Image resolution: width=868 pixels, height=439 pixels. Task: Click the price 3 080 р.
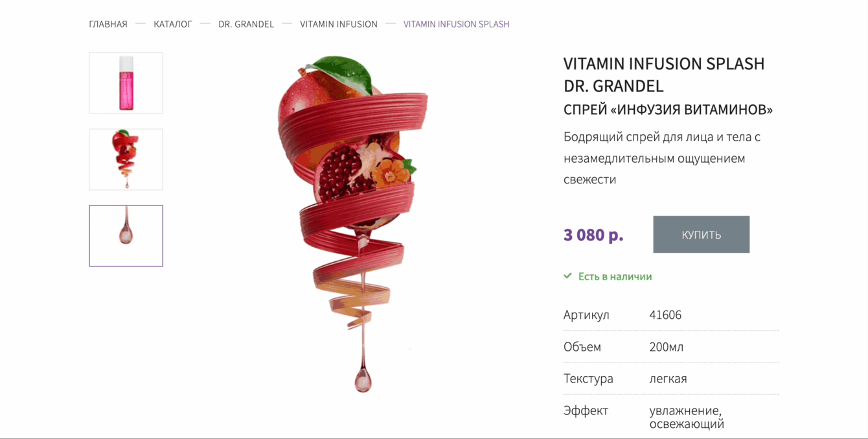[593, 235]
